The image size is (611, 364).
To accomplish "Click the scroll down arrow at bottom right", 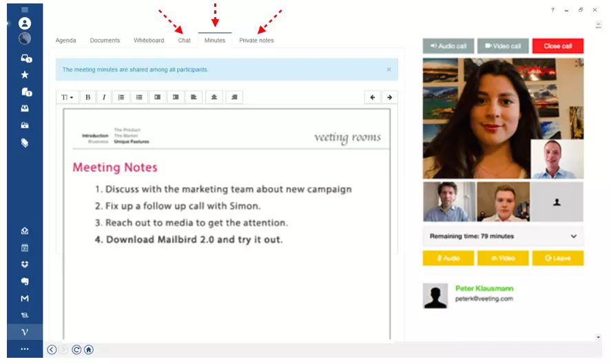I will (x=598, y=337).
